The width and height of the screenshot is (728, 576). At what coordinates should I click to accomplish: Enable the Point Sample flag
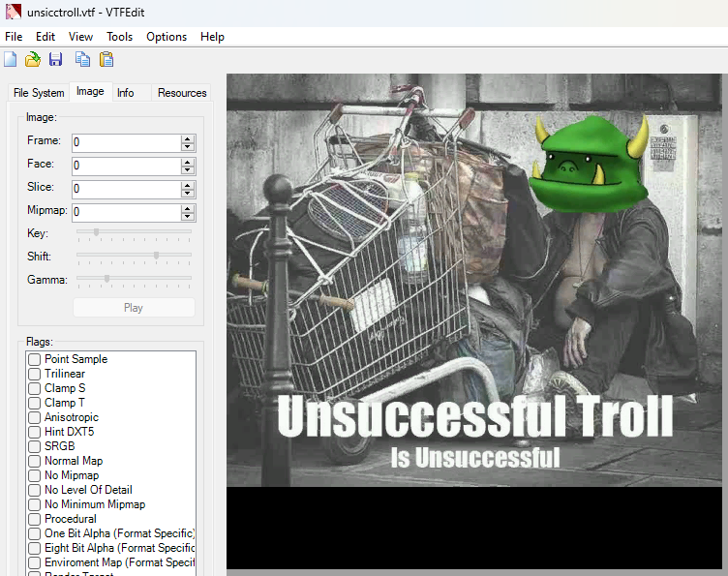[34, 359]
